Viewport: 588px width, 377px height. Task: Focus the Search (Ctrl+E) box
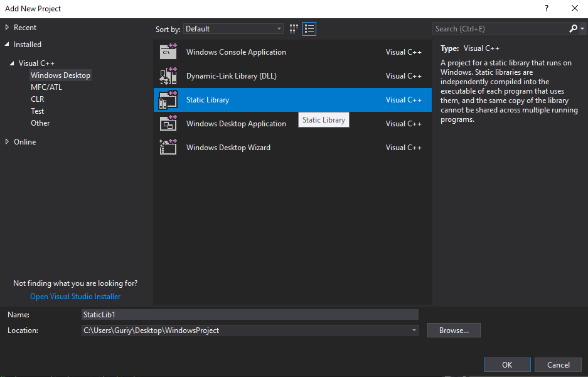500,29
